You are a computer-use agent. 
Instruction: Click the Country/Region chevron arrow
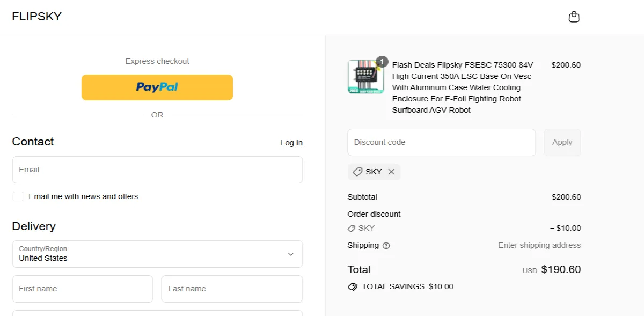tap(290, 254)
